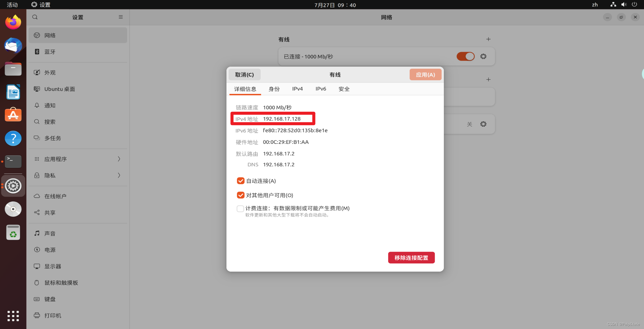
Task: Switch to 身份 identity tab
Action: 274,89
